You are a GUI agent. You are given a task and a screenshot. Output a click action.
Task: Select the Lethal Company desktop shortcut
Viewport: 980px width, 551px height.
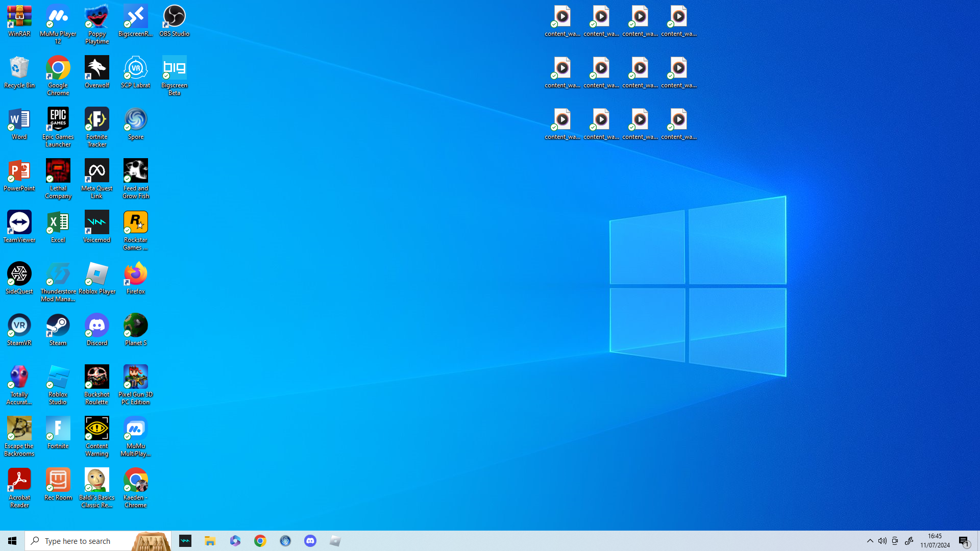(x=58, y=178)
